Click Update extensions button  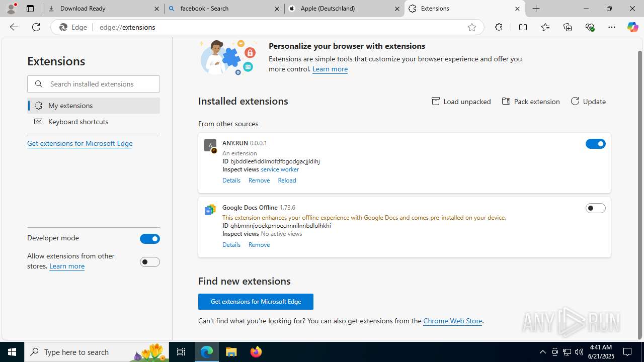(x=588, y=102)
